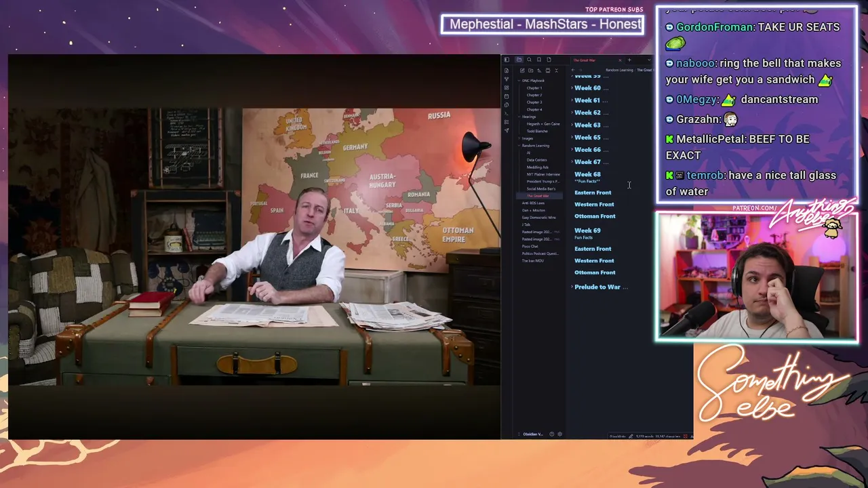Open the file explorer folder icon
This screenshot has width=868, height=488.
(x=519, y=60)
